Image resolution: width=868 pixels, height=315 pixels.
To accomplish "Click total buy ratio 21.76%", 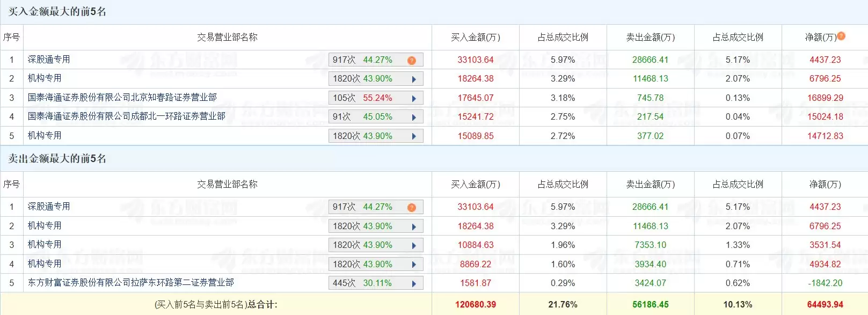I will [563, 304].
